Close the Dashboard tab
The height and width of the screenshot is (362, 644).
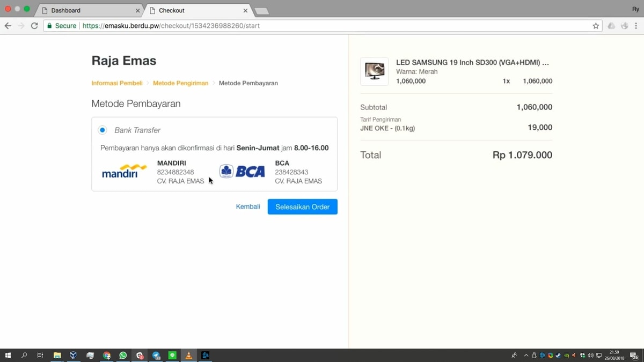coord(138,11)
